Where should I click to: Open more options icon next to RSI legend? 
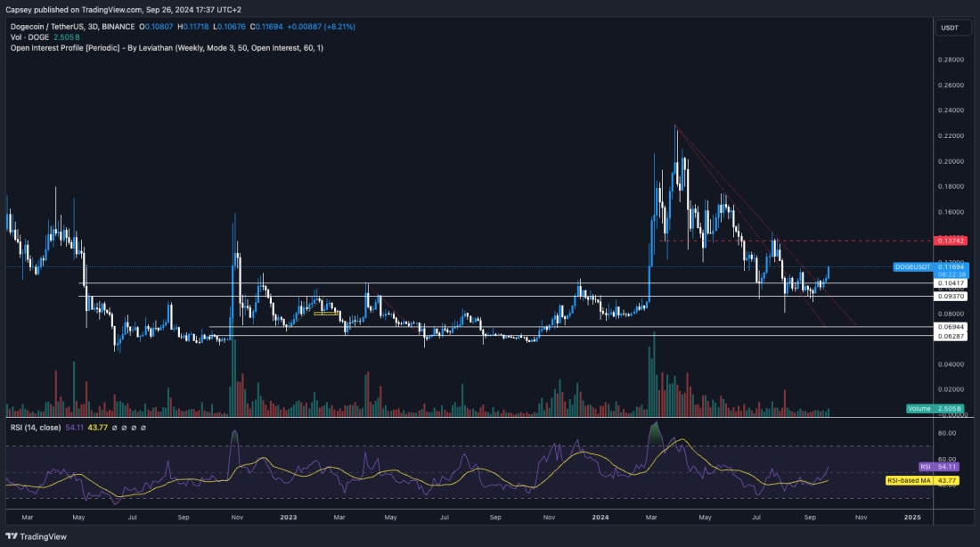click(143, 428)
